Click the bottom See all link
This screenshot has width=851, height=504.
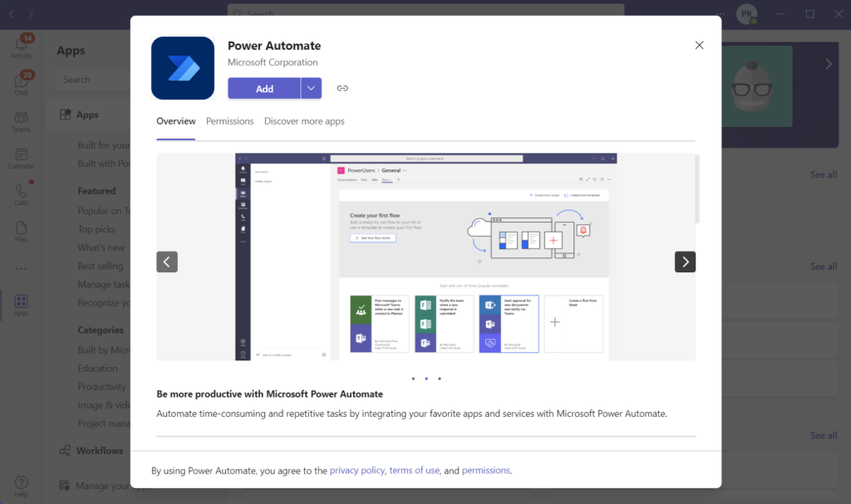(824, 435)
